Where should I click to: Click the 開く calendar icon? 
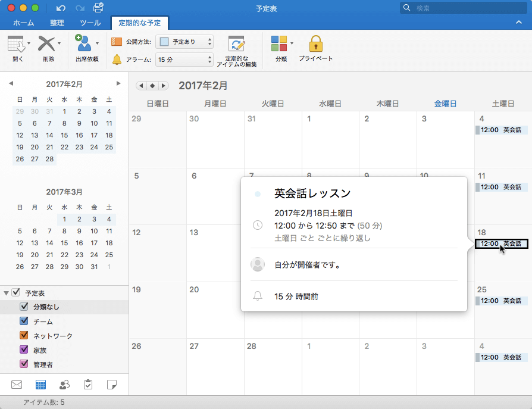[16, 44]
